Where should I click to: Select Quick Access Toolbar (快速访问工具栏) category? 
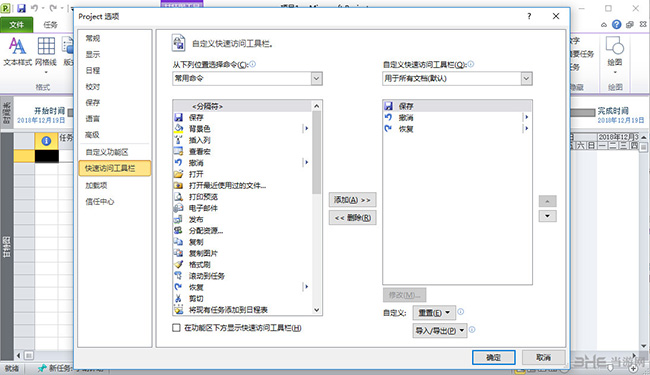point(115,168)
